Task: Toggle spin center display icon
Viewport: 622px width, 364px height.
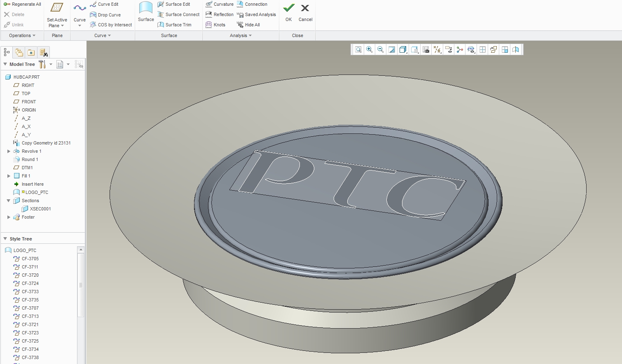Action: click(460, 50)
